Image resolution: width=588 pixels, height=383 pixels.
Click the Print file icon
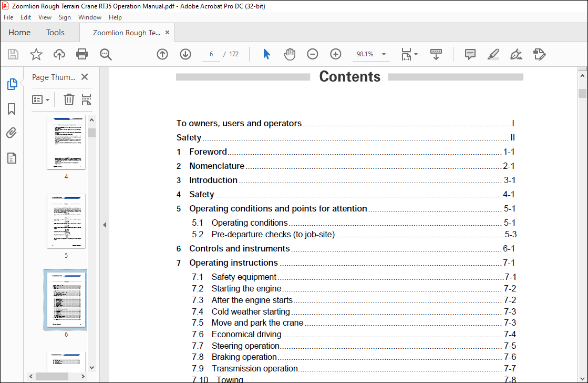pyautogui.click(x=82, y=54)
